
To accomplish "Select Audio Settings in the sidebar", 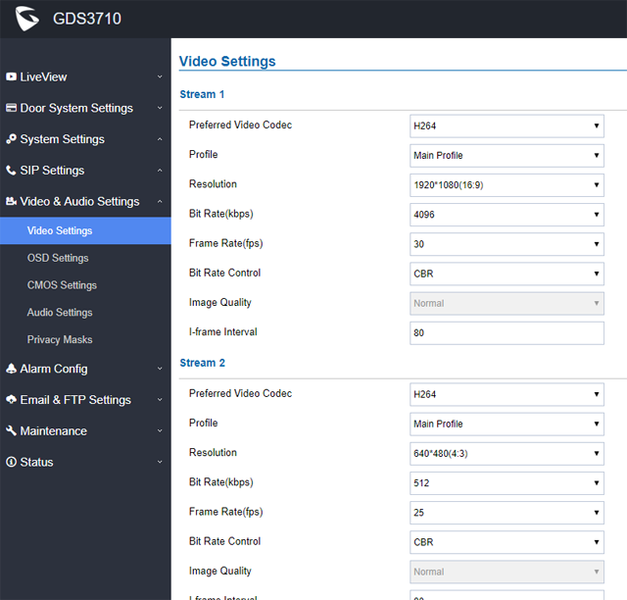I will coord(60,312).
